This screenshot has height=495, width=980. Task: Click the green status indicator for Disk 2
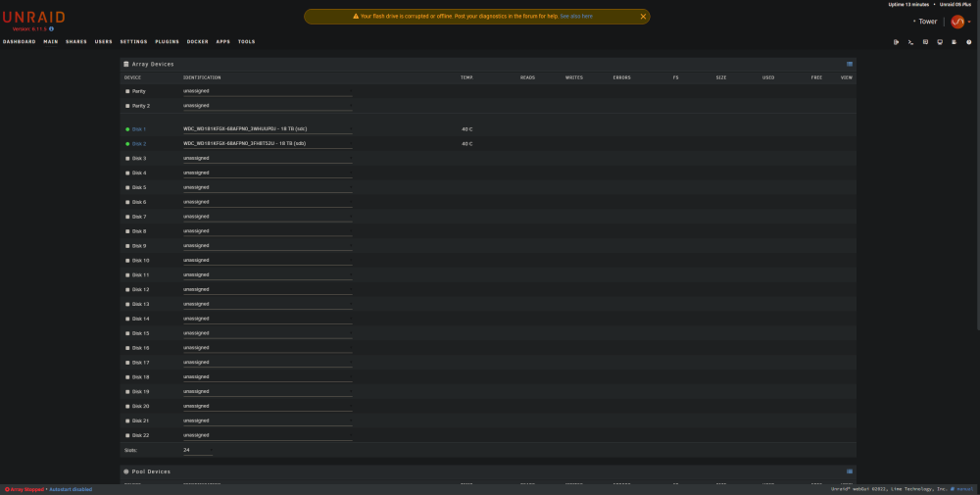(x=127, y=144)
